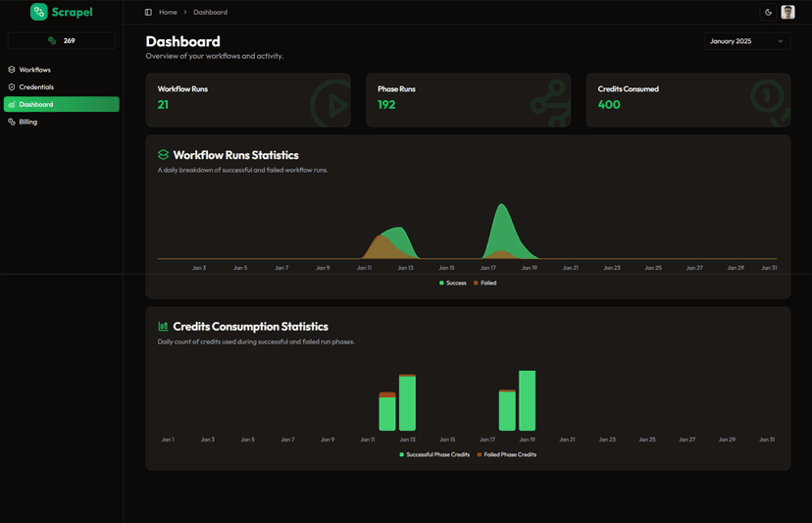Click the Workflow Runs value 21

(x=163, y=105)
